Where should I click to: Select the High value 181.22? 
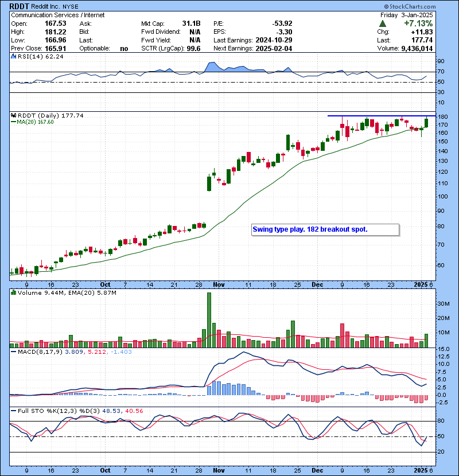[55, 32]
